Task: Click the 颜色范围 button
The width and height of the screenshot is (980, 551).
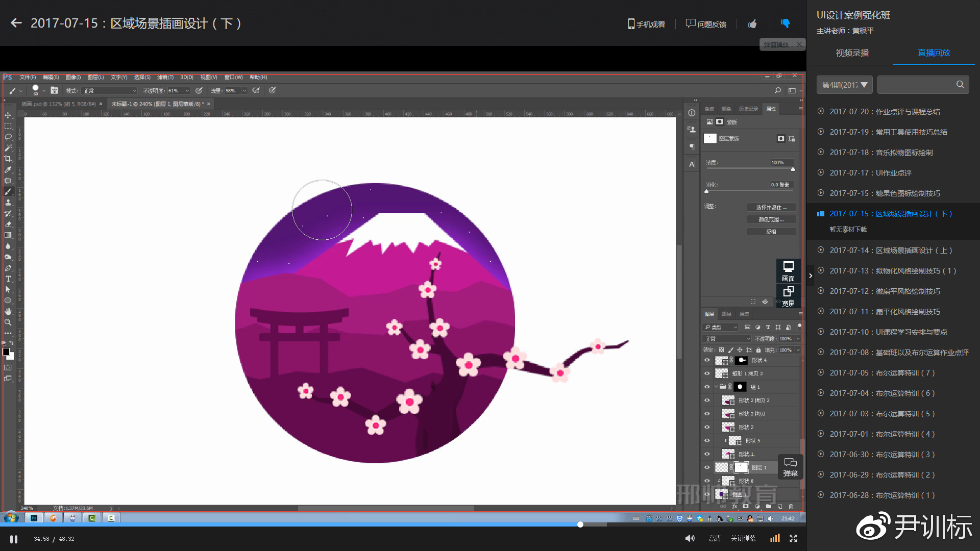Action: click(771, 219)
